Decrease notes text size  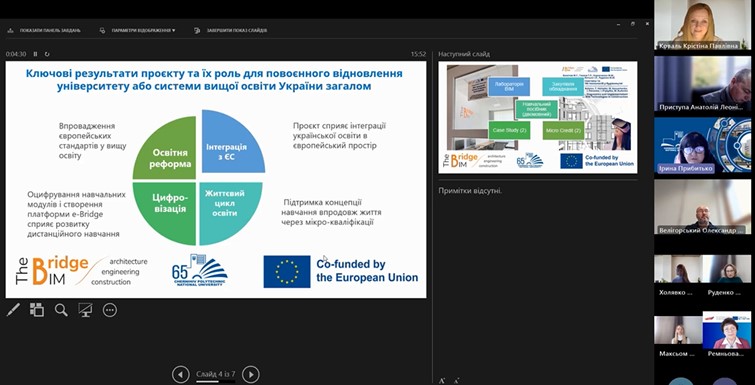click(x=456, y=381)
